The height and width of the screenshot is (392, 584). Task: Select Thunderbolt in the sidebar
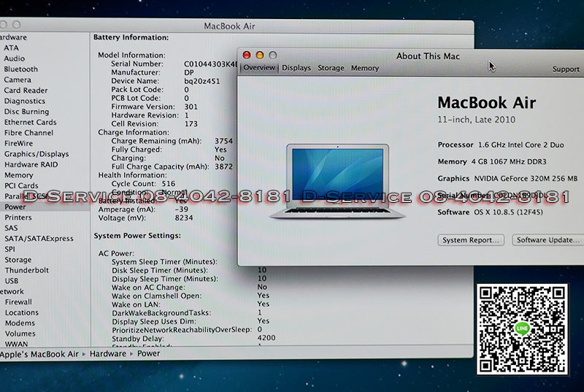(27, 270)
